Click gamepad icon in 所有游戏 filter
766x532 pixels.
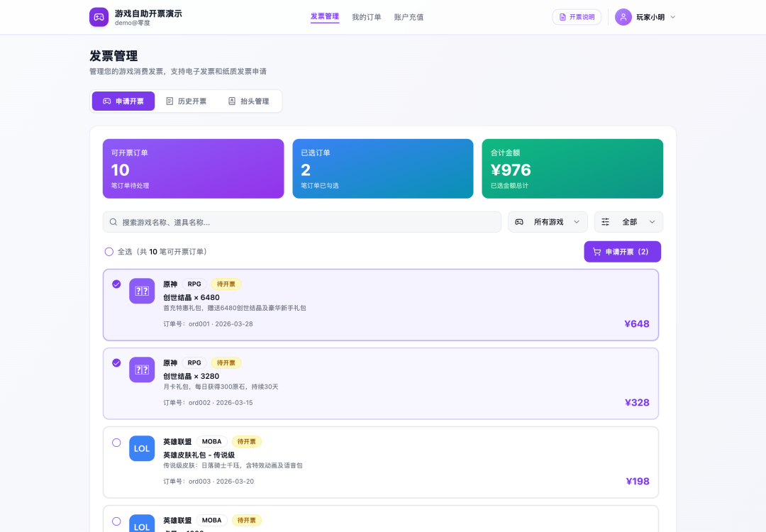(x=519, y=222)
